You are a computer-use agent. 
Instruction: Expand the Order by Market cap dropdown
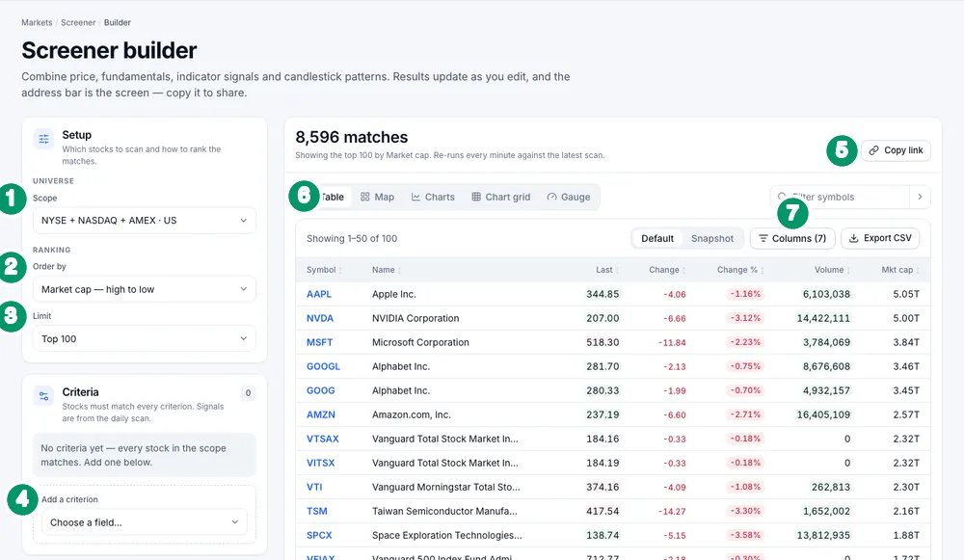coord(145,289)
